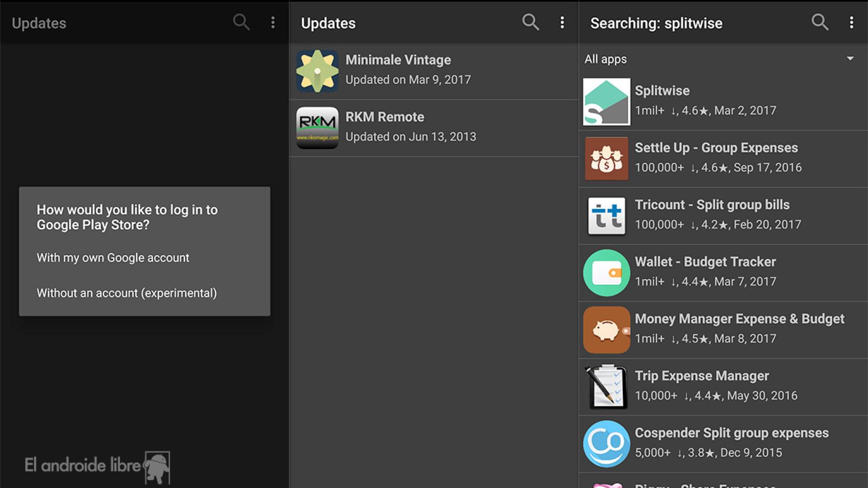
Task: Click the Minimale Vintage app icon
Action: 317,71
